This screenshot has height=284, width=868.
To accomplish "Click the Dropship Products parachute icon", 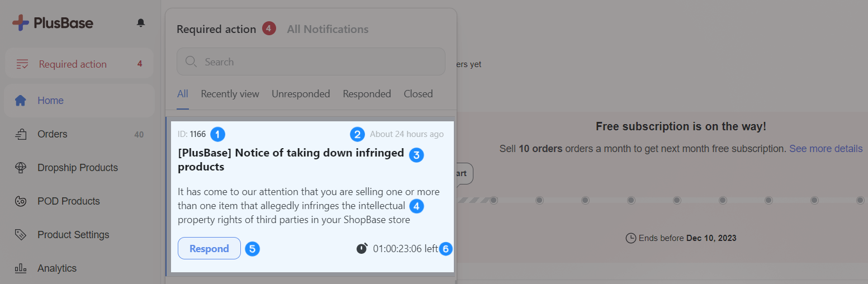I will pyautogui.click(x=21, y=168).
